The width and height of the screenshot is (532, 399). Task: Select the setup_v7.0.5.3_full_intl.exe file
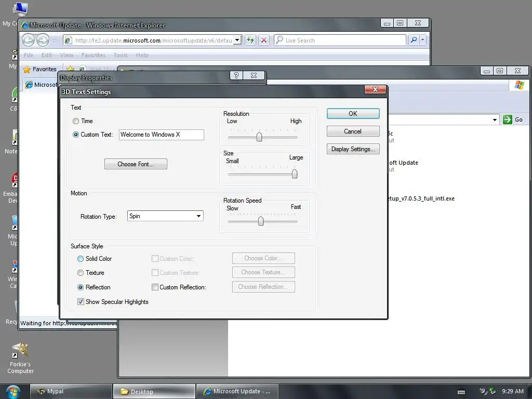[421, 198]
